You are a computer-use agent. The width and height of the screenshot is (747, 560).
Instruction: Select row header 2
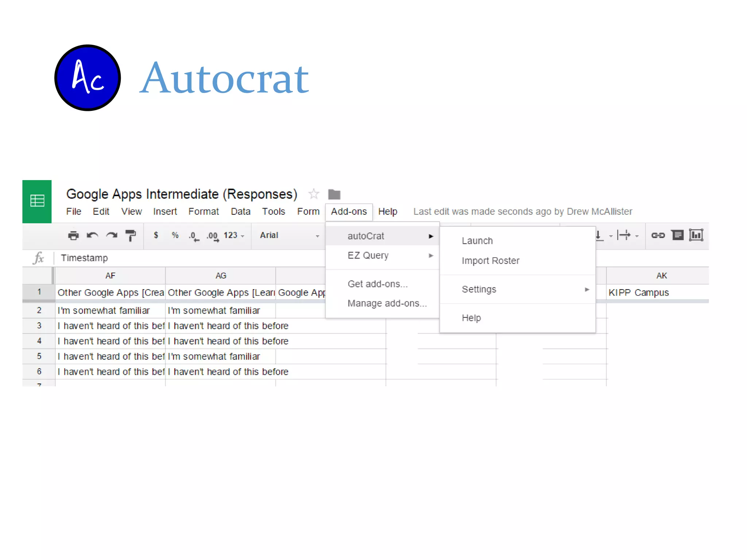39,310
